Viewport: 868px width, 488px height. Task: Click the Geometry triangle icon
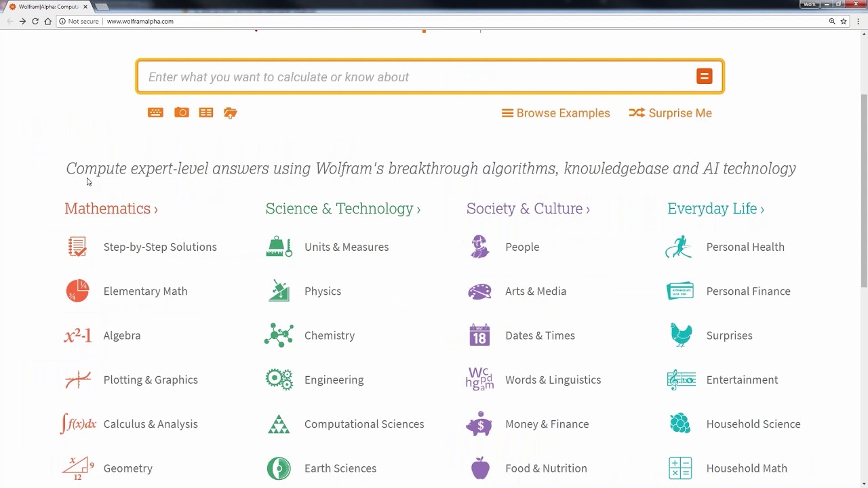click(x=77, y=468)
